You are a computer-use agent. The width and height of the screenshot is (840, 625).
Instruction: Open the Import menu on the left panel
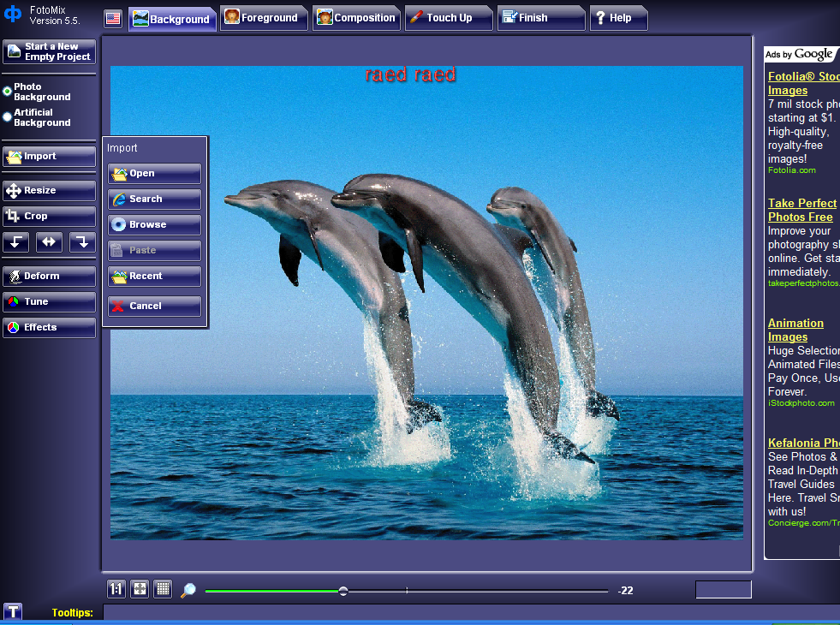click(x=49, y=157)
